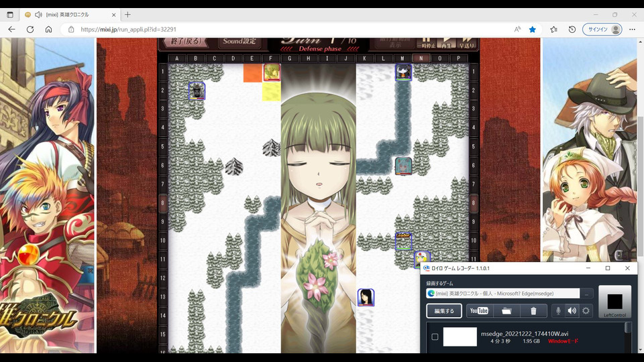View site information lock icon
644x362 pixels.
click(71, 29)
